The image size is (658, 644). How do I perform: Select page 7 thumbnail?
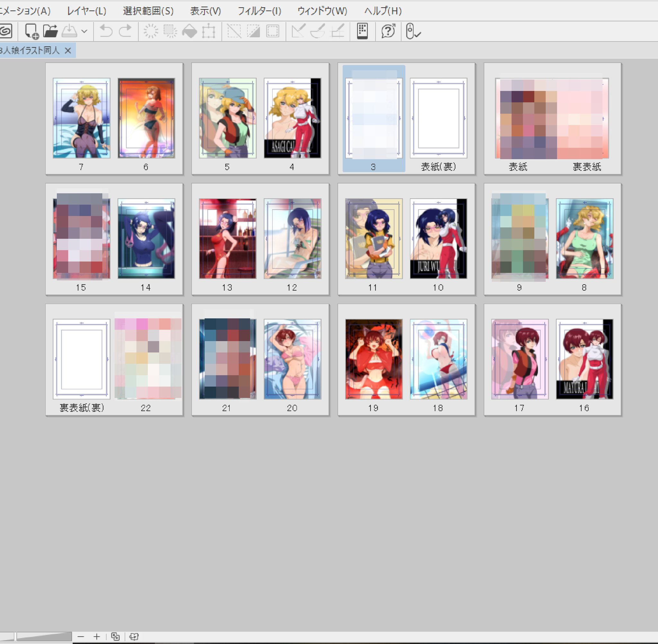click(82, 118)
